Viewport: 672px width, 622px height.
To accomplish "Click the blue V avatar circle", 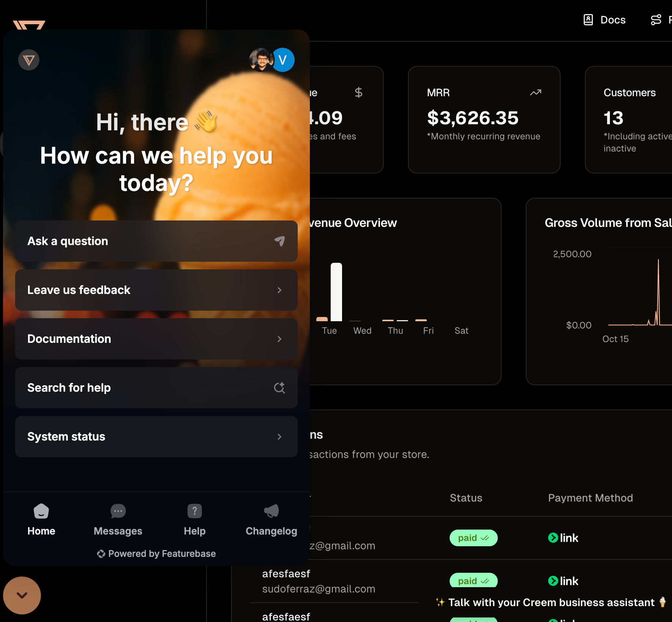I will tap(283, 60).
